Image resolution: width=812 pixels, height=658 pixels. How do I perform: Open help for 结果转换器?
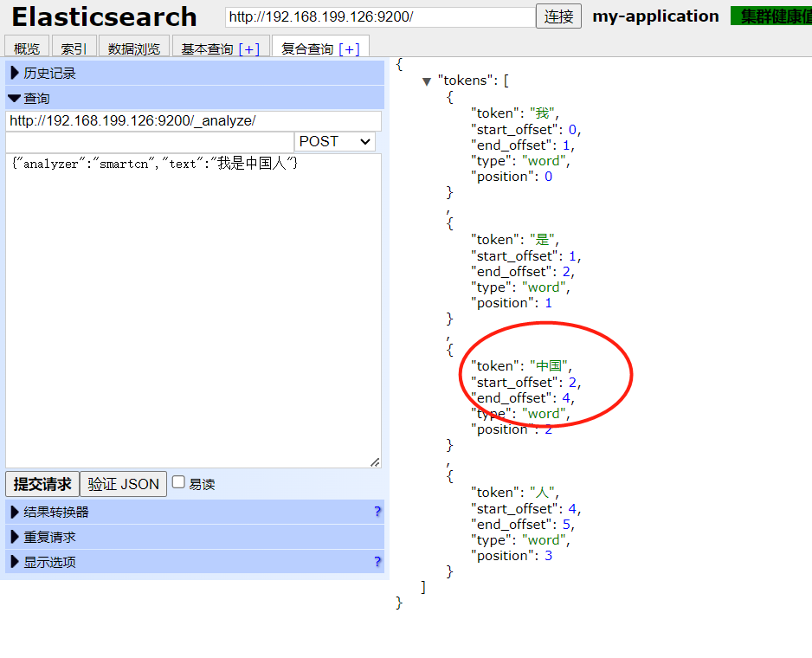point(377,512)
